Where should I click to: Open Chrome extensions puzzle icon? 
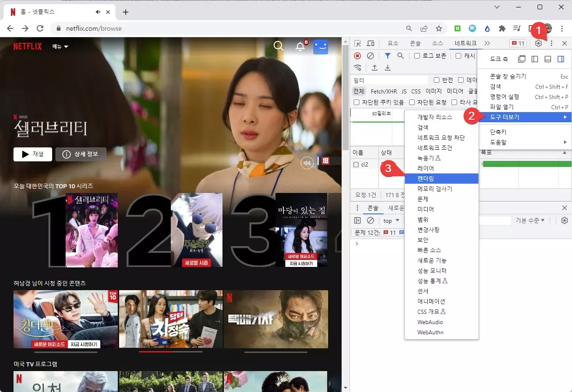coord(502,28)
